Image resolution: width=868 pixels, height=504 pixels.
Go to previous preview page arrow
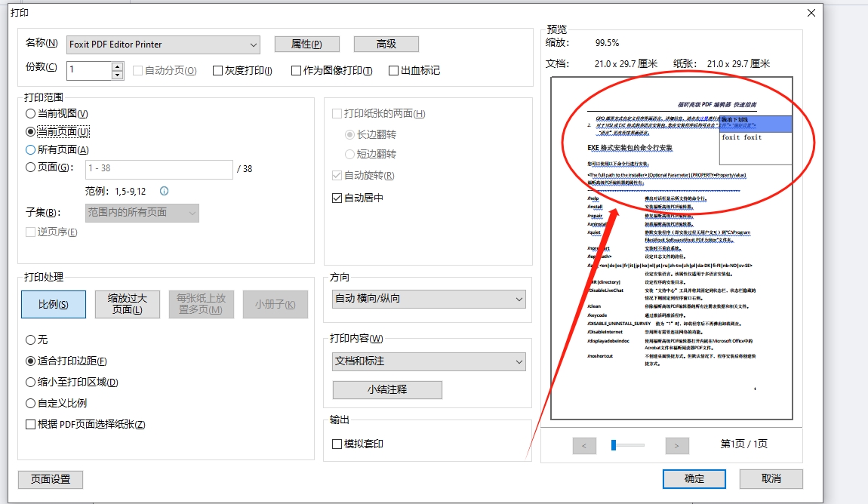click(x=584, y=446)
